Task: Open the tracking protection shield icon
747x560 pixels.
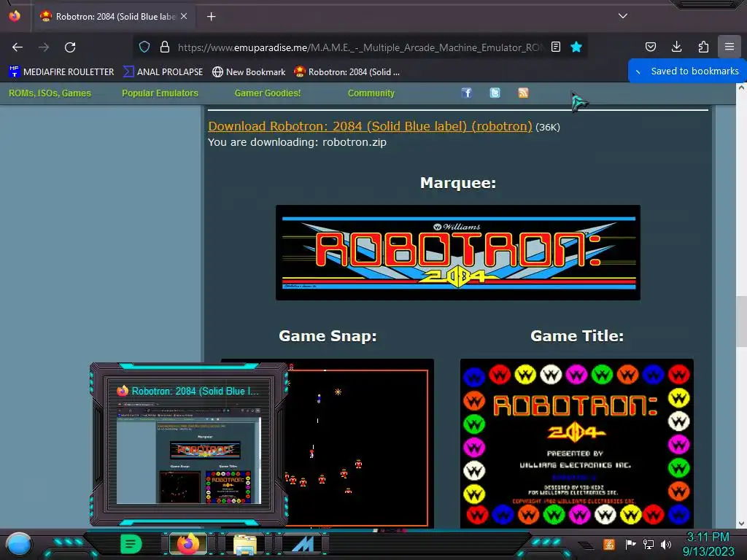Action: pyautogui.click(x=144, y=47)
